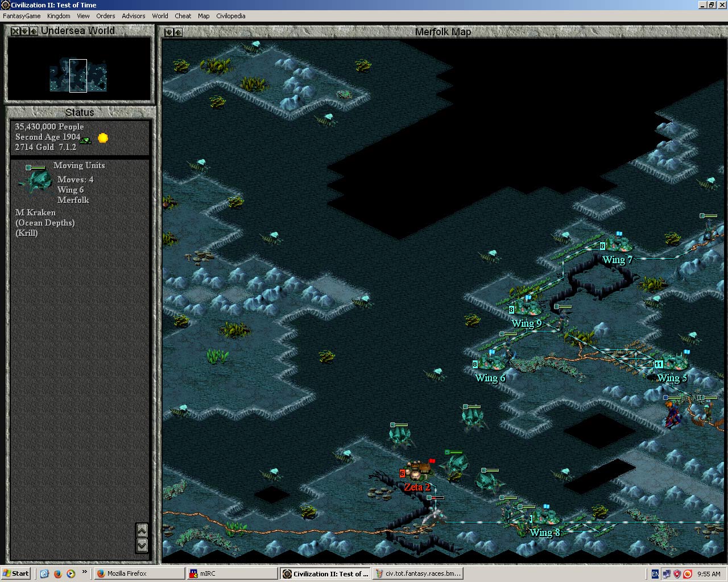Expand quick launch chevron on taskbar
728x582 pixels.
pyautogui.click(x=85, y=572)
